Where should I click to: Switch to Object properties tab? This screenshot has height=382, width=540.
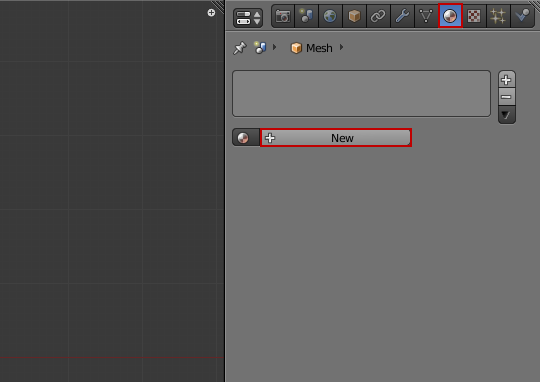pyautogui.click(x=354, y=16)
